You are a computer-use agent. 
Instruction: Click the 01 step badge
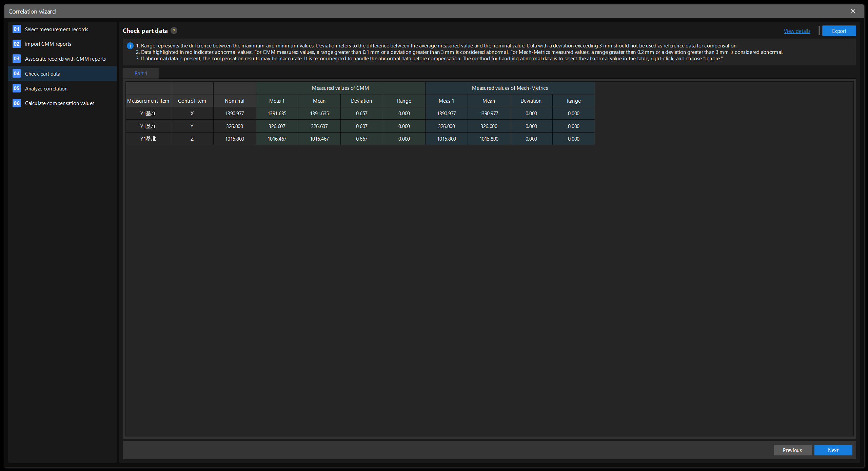(16, 29)
